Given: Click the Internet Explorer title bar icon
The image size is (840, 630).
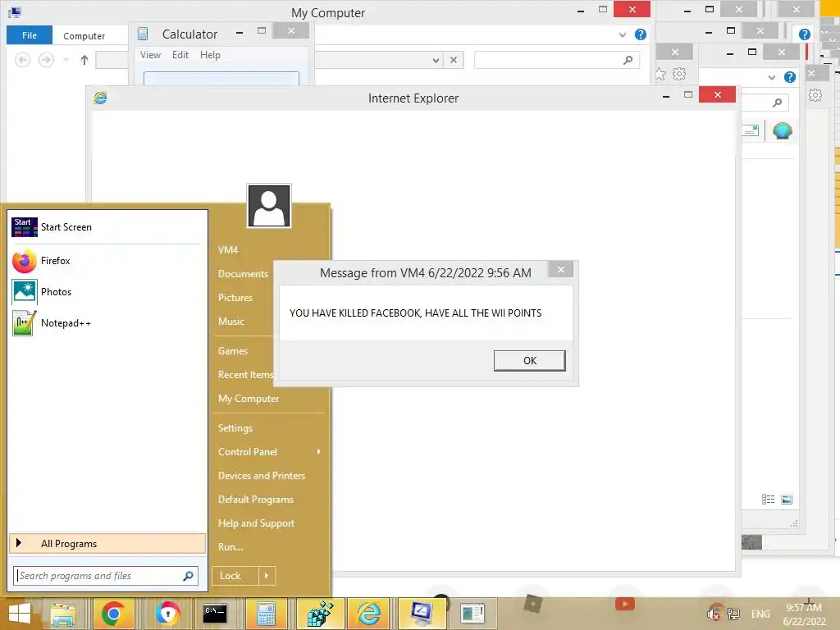Looking at the screenshot, I should [x=100, y=98].
